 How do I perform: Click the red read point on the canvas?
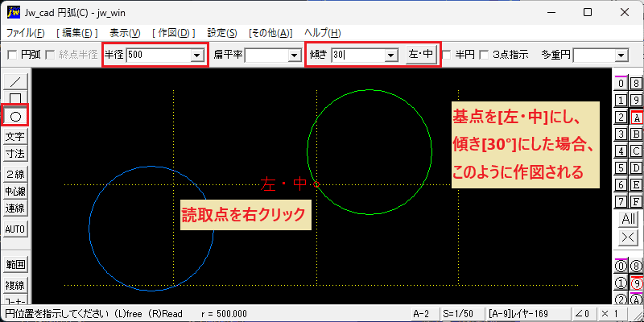pyautogui.click(x=316, y=184)
